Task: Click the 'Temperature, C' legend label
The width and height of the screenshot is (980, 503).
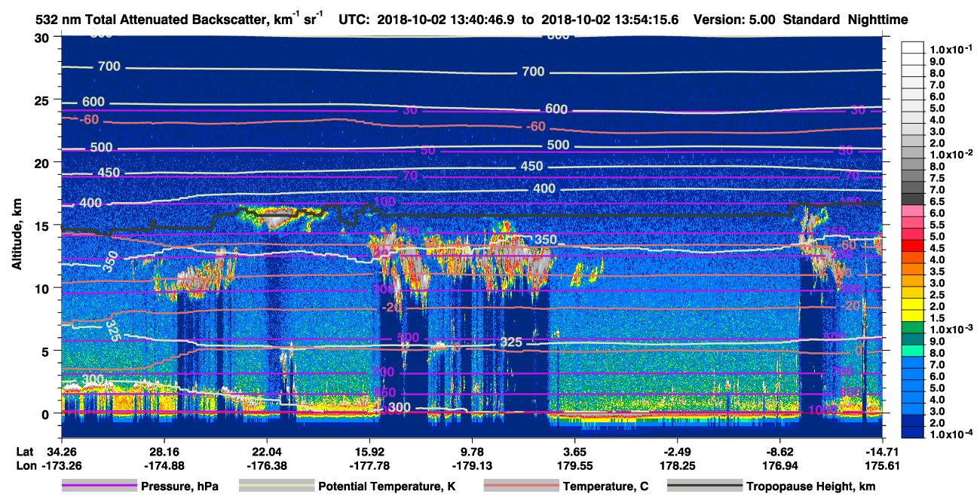Action: [x=605, y=486]
